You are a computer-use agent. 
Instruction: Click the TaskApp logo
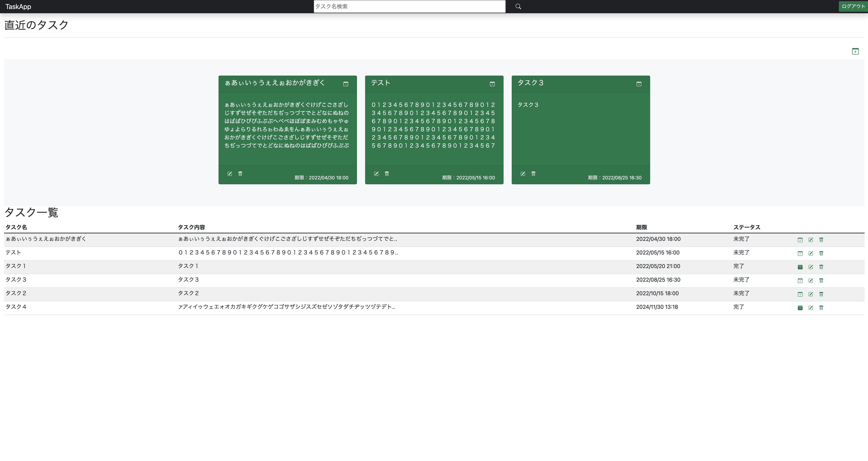pos(18,6)
